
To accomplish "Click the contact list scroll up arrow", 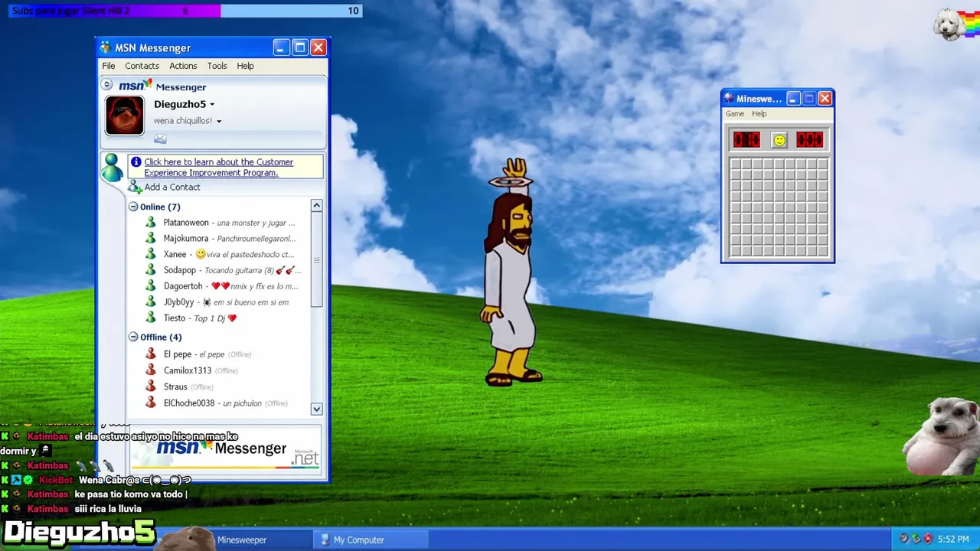I will click(x=316, y=206).
